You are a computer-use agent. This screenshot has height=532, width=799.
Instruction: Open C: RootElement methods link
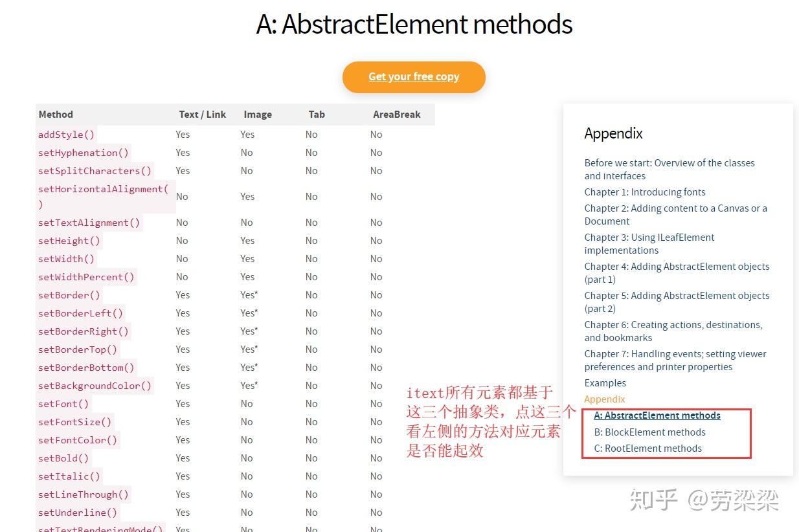647,448
